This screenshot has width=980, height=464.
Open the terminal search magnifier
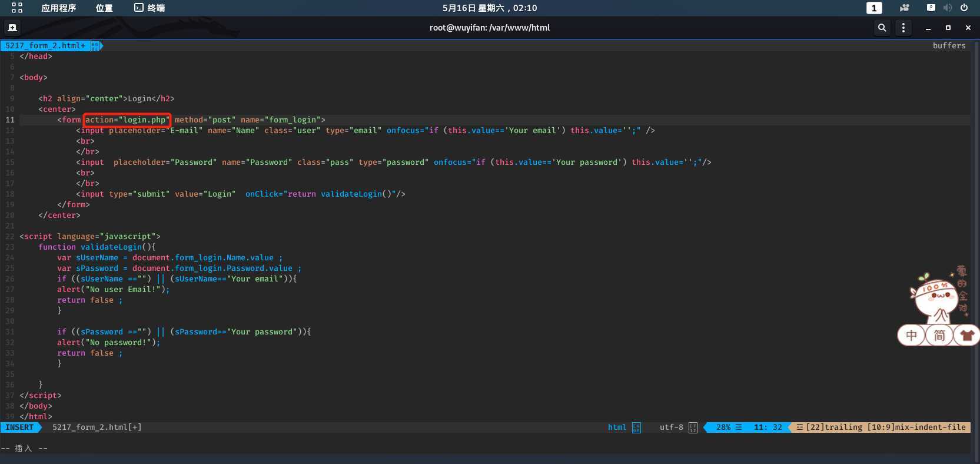point(882,28)
